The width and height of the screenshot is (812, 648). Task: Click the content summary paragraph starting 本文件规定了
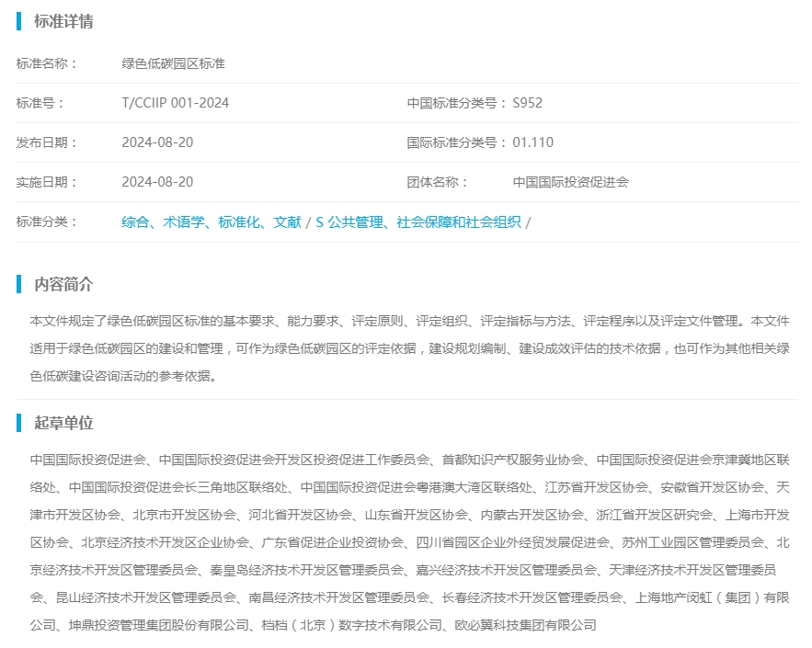[409, 348]
